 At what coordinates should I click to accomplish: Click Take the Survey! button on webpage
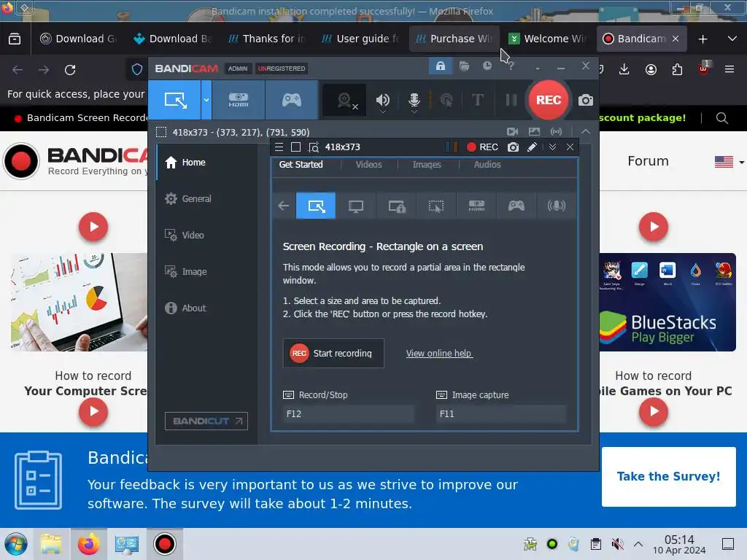[x=668, y=477]
